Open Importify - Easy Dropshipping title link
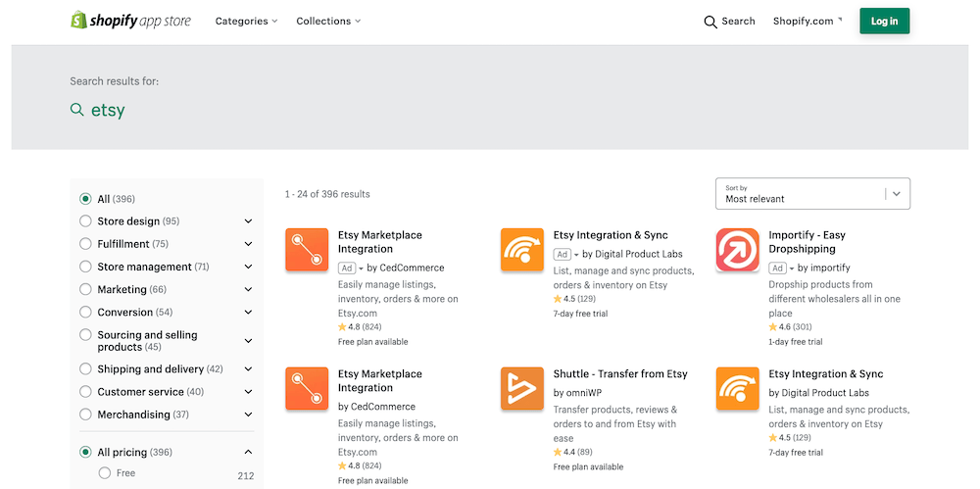This screenshot has height=489, width=980. [807, 242]
